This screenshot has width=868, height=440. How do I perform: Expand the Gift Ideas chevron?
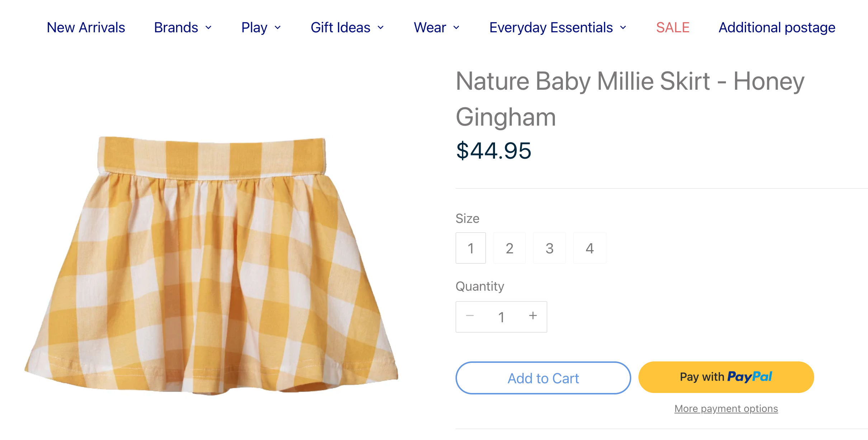381,28
